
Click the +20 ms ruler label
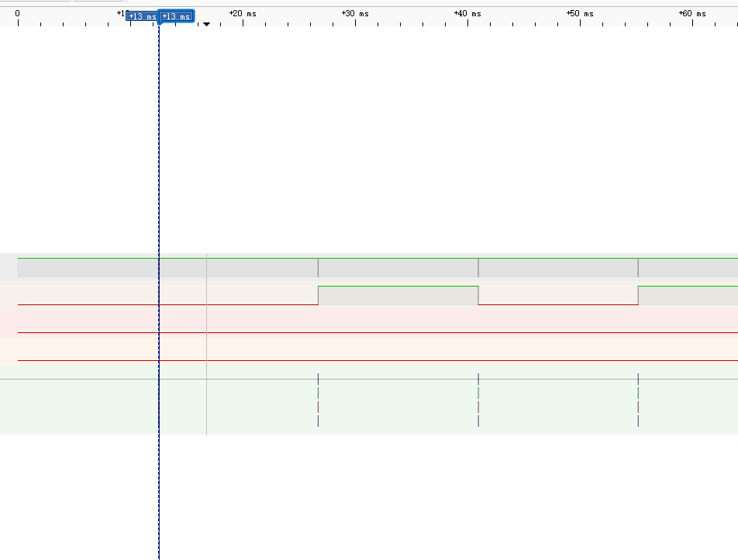tap(243, 14)
